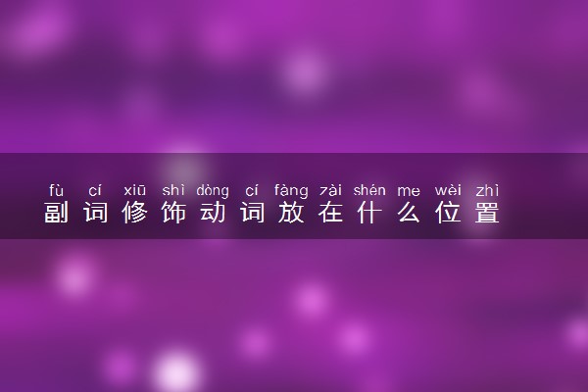Click the Chinese character 什
The width and height of the screenshot is (588, 392).
369,213
